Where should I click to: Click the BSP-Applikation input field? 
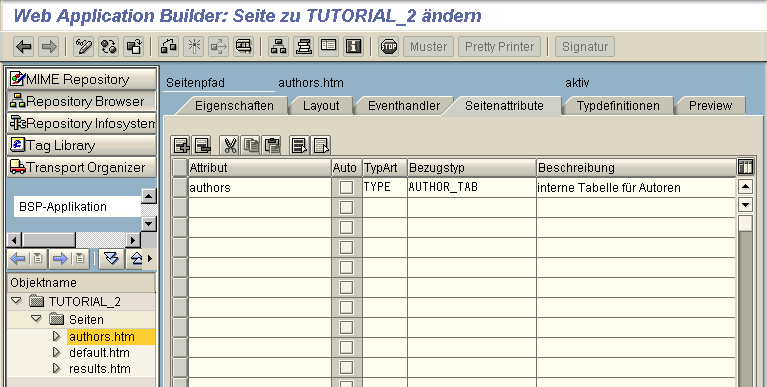(77, 206)
